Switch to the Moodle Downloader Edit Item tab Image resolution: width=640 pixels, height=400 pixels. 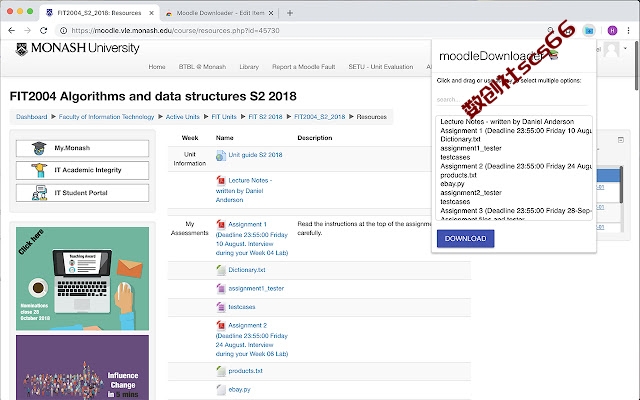tap(219, 13)
